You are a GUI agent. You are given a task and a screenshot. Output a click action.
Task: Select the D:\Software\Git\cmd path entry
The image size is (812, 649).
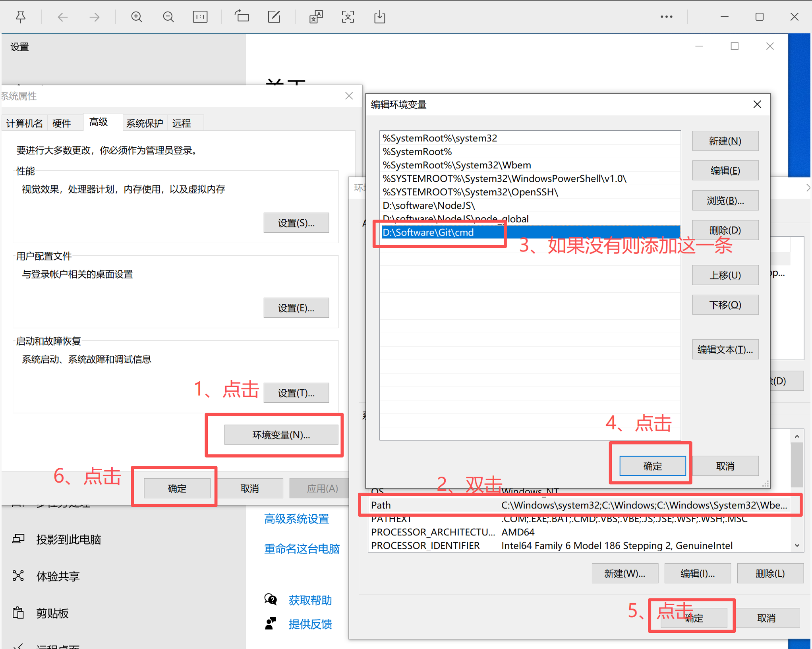point(428,232)
